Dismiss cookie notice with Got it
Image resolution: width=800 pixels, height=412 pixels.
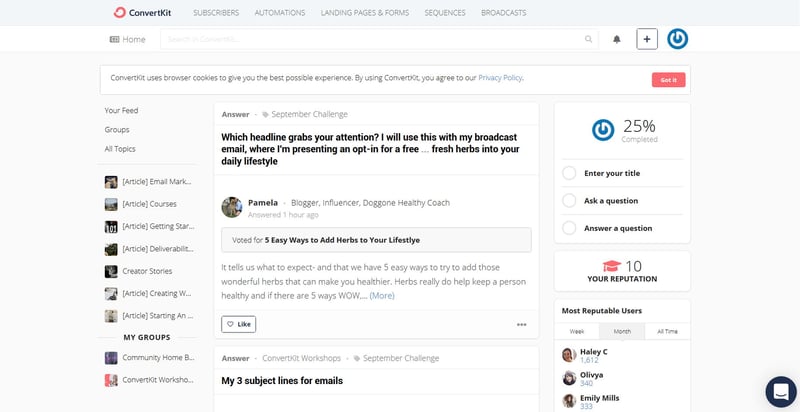[x=668, y=80]
